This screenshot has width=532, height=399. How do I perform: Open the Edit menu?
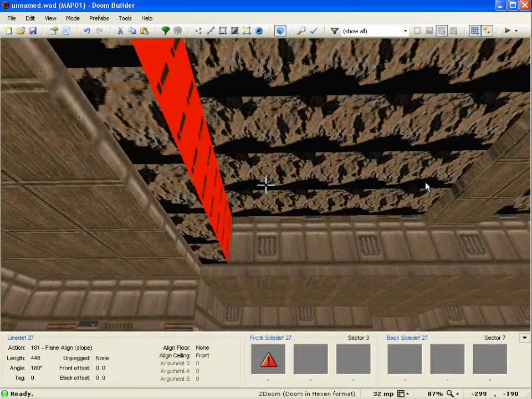coord(30,18)
